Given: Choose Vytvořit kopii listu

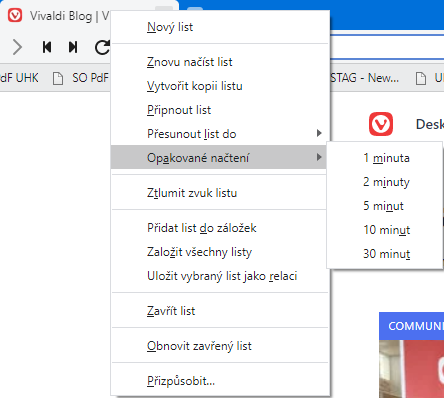Looking at the screenshot, I should click(x=220, y=86).
